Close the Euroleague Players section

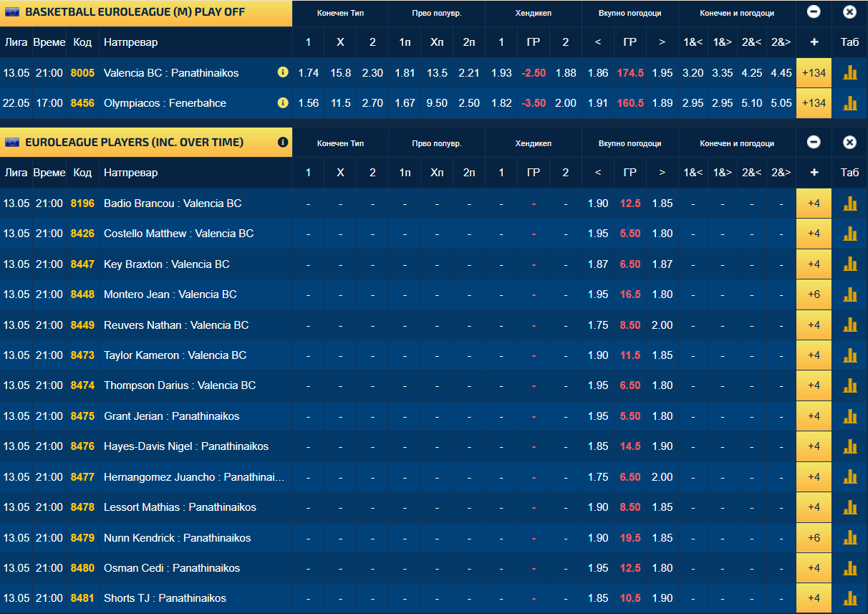point(849,143)
